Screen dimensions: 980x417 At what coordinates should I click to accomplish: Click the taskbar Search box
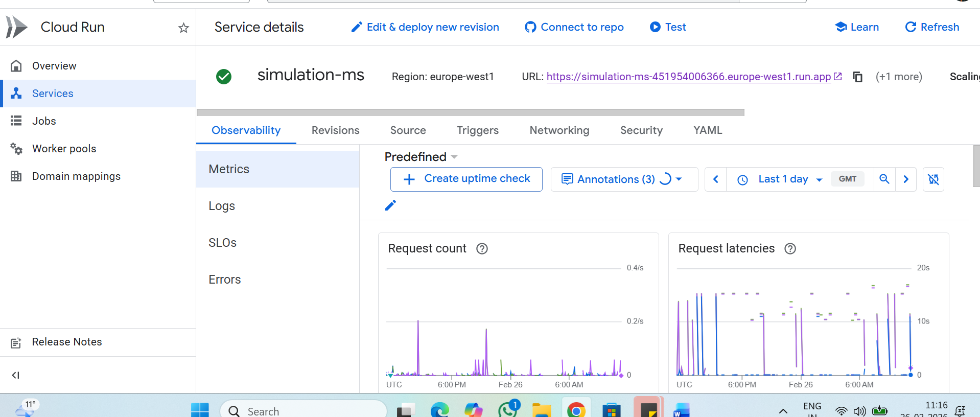304,410
